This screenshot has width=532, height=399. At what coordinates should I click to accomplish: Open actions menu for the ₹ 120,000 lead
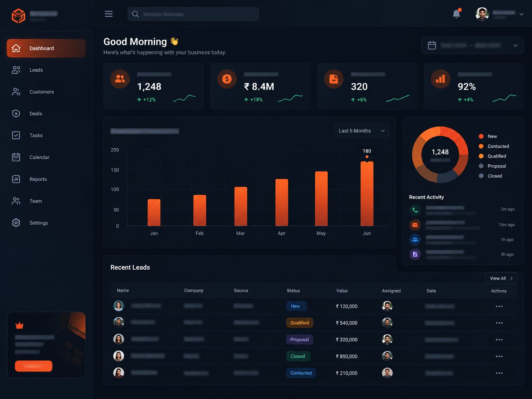coord(499,306)
